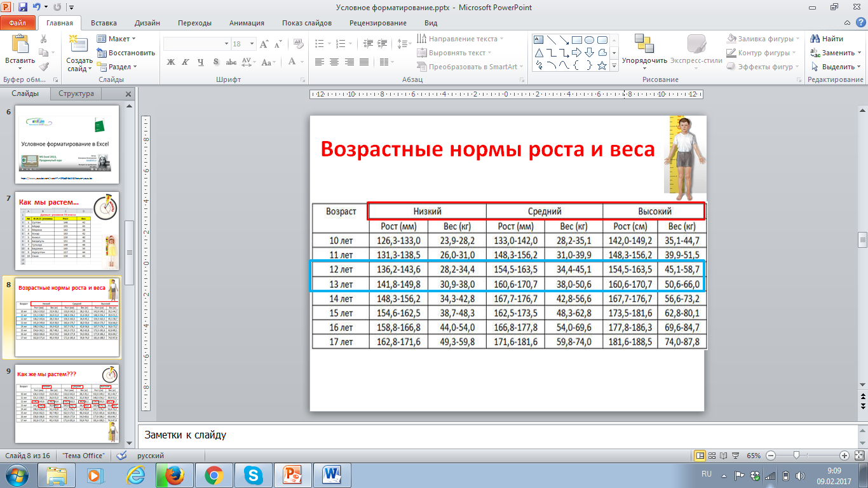Switch to the Вставка tab
Image resolution: width=868 pixels, height=488 pixels.
click(104, 23)
